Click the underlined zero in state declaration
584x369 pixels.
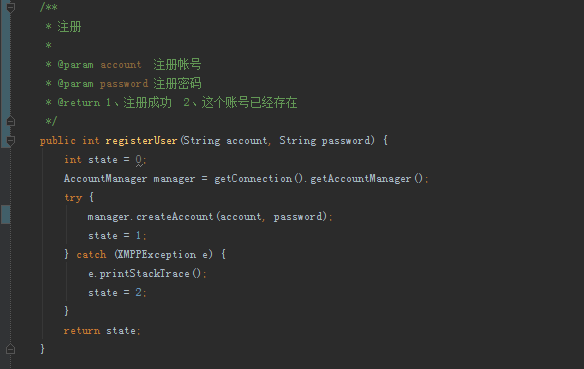pos(139,160)
